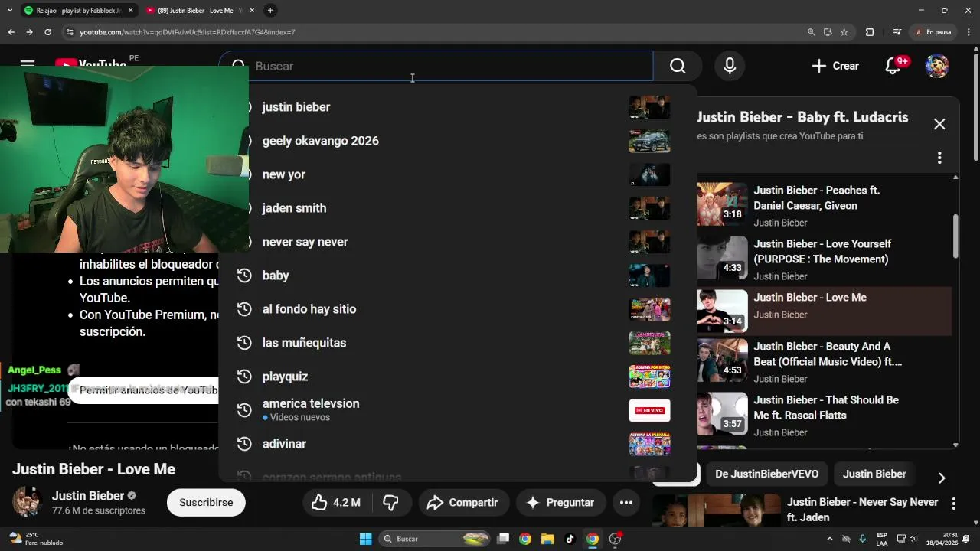Open the Chrome three-dot menu

[968, 32]
